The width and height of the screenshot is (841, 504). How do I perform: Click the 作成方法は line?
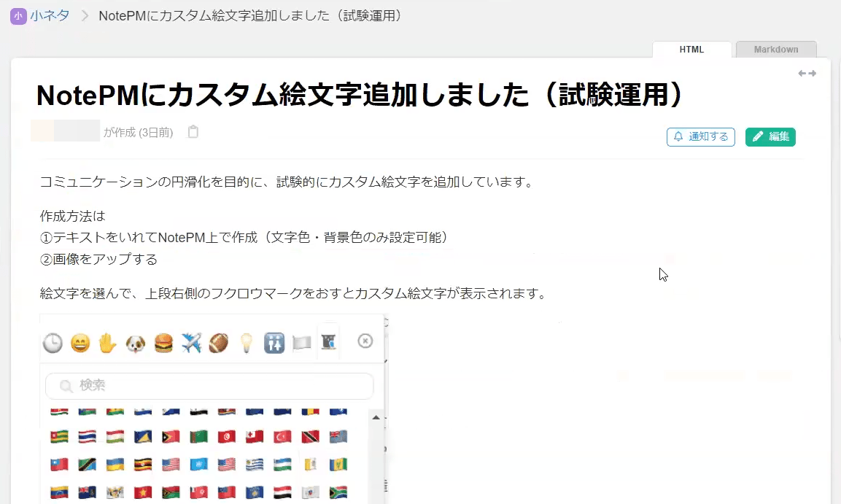pos(72,216)
